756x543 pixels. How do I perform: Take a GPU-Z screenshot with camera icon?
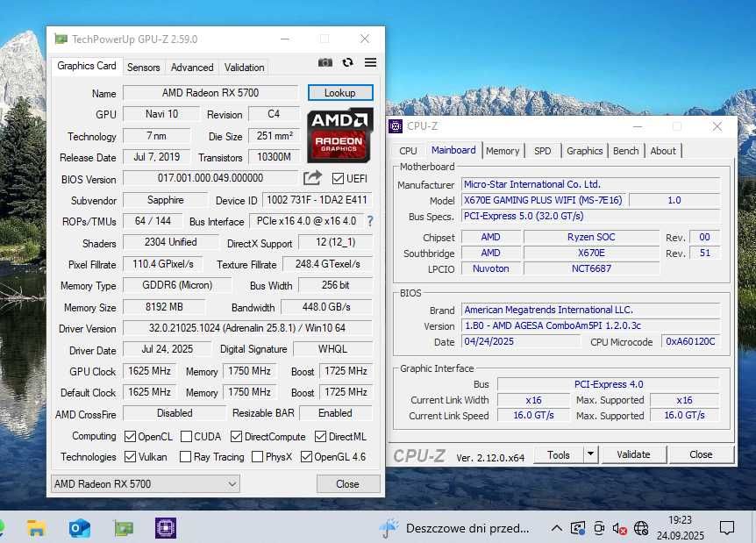[325, 62]
